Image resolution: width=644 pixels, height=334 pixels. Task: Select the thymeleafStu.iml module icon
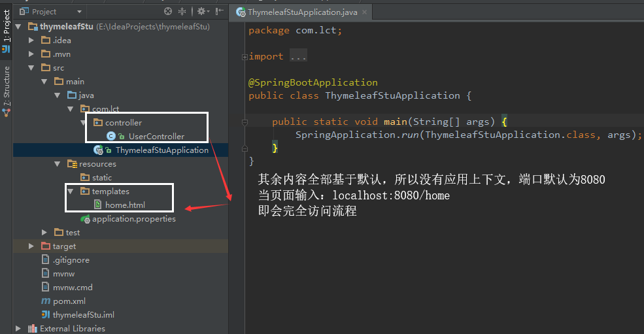tap(46, 314)
